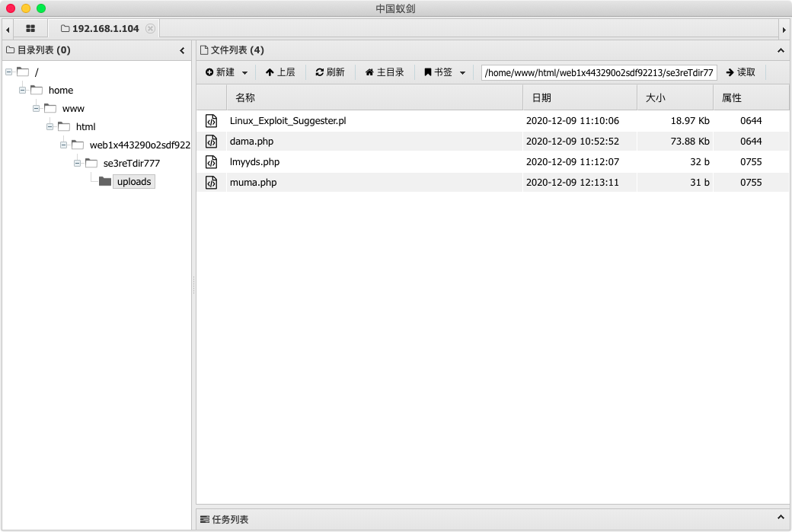This screenshot has height=532, width=792.
Task: Switch to the 192.168.1.104 tab
Action: pos(104,28)
